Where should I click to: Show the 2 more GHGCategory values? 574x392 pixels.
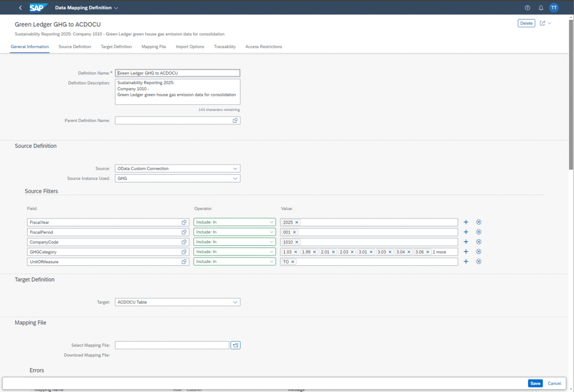pos(439,252)
